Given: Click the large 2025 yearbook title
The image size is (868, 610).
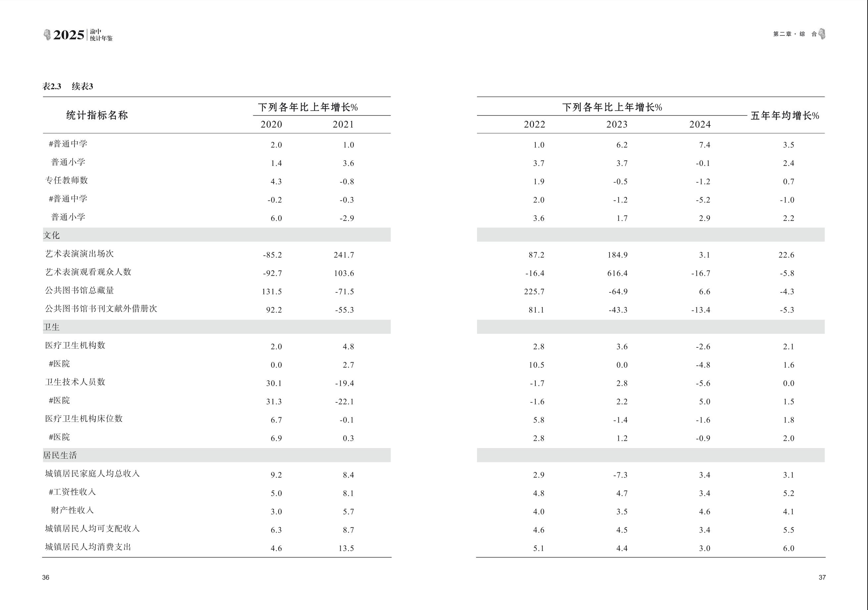Looking at the screenshot, I should point(69,35).
